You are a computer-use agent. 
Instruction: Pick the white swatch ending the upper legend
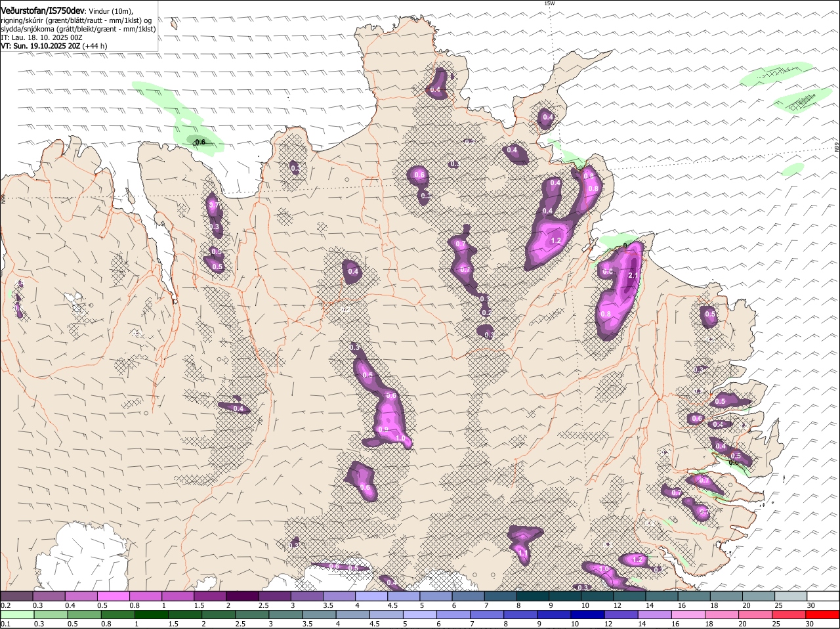pos(824,596)
